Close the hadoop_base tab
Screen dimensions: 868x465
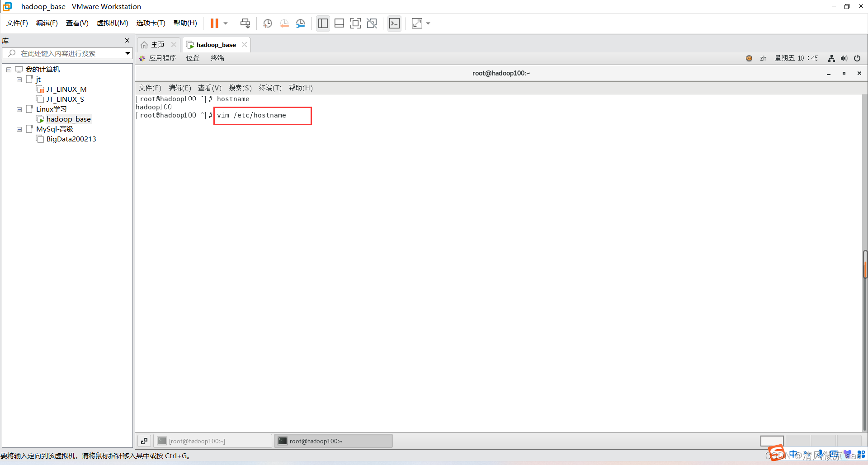click(x=244, y=44)
